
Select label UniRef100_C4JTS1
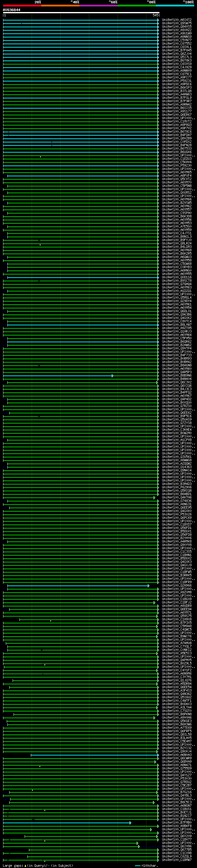[x=176, y=233]
